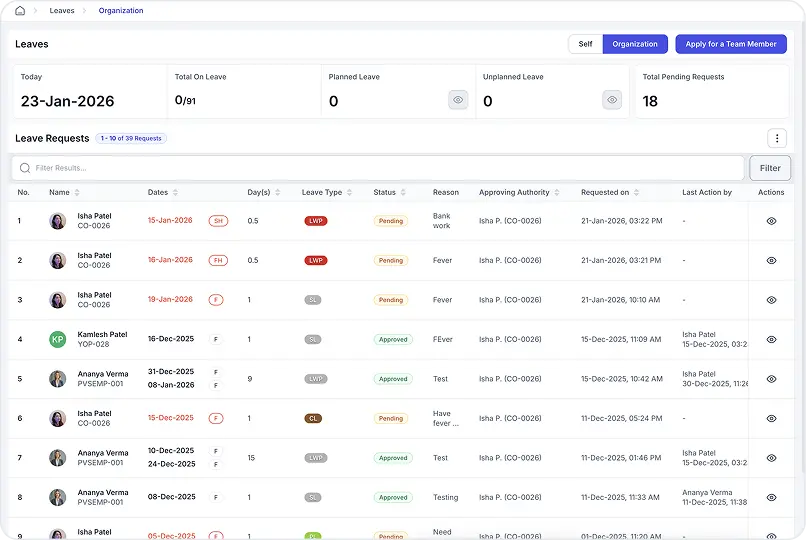Switch to Self leave view

(585, 44)
